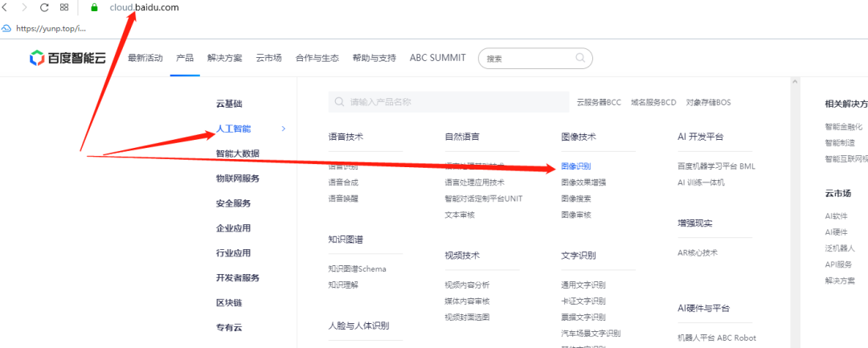Viewport: 868px width, 348px height.
Task: Open 汽车场景文字识别 link
Action: point(591,333)
